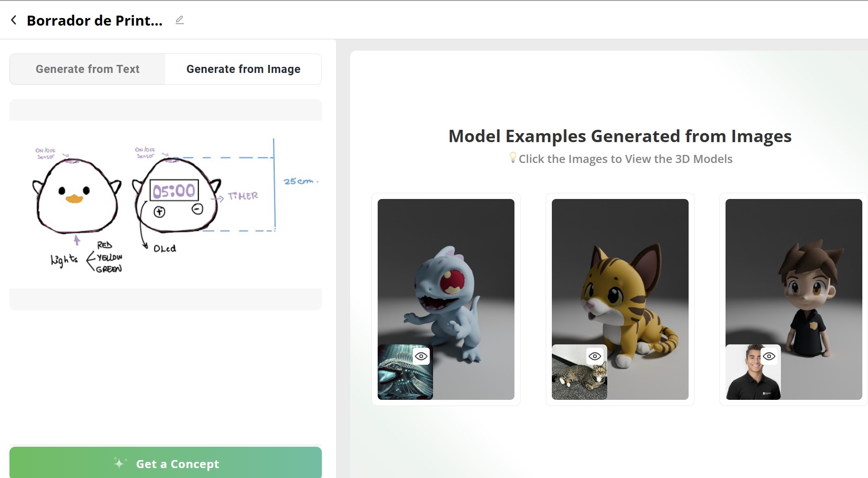Click the Model Examples Generated from Images heading
This screenshot has height=478, width=868.
coord(620,136)
